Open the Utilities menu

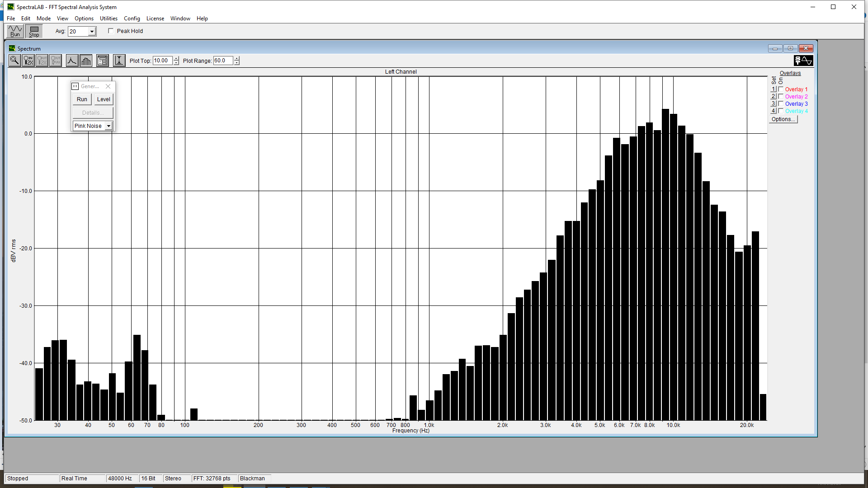pyautogui.click(x=108, y=19)
